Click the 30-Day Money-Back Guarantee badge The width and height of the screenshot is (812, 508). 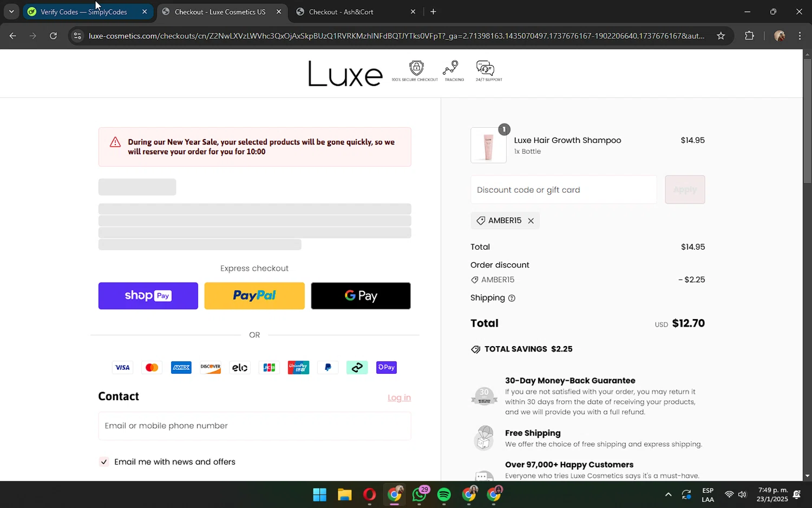484,396
